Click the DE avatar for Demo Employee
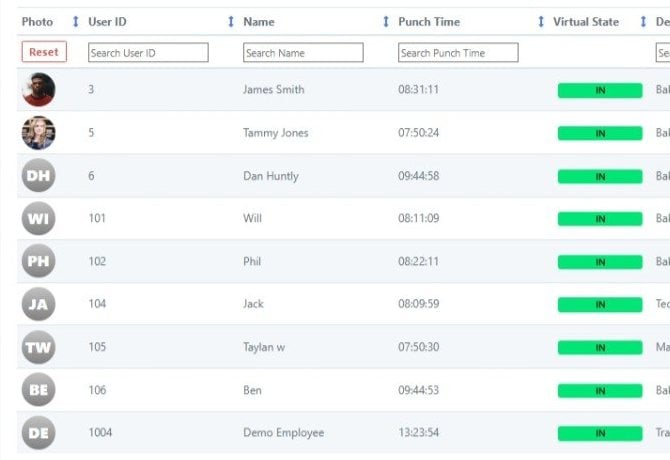Screen dimensions: 670x460 point(38,433)
